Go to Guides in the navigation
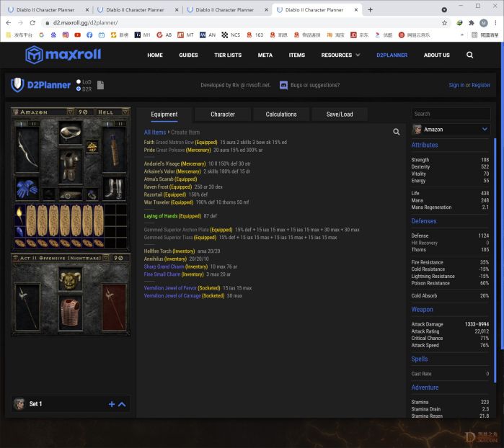Screen dimensions: 504x448 click(x=188, y=55)
